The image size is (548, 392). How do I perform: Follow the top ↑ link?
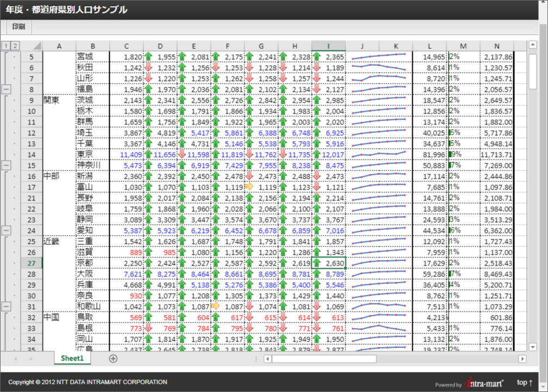525,383
